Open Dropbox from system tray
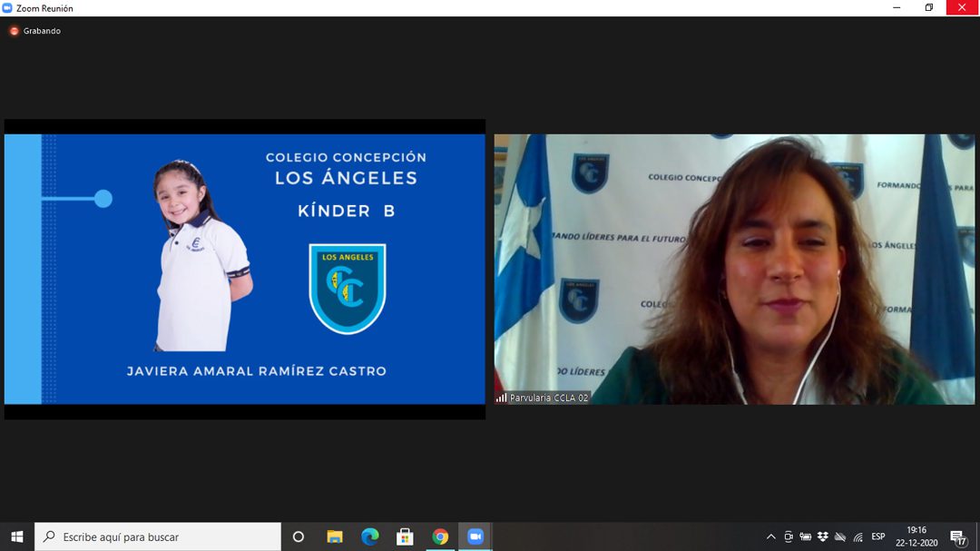 pyautogui.click(x=822, y=536)
